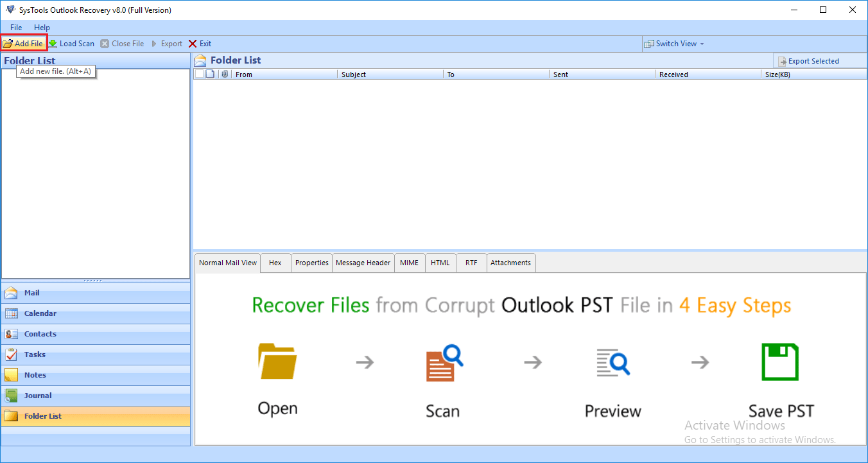The image size is (868, 463).
Task: Open the Help menu
Action: (42, 28)
